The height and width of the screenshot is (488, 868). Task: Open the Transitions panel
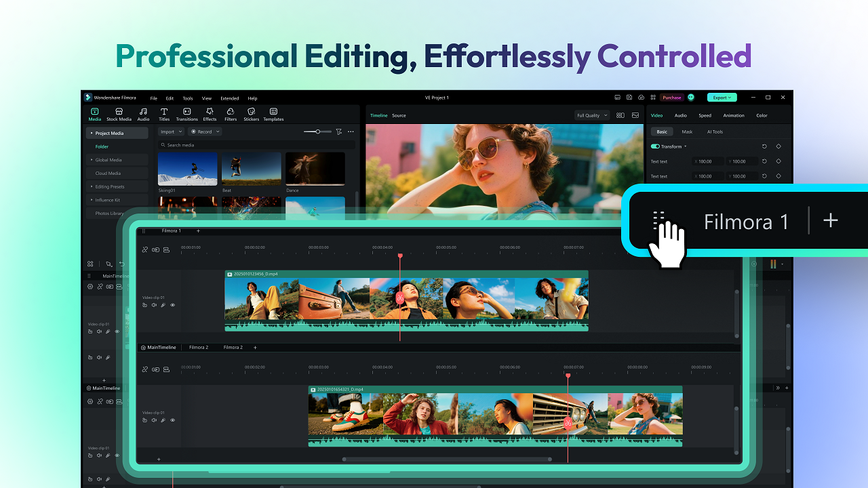click(x=187, y=114)
